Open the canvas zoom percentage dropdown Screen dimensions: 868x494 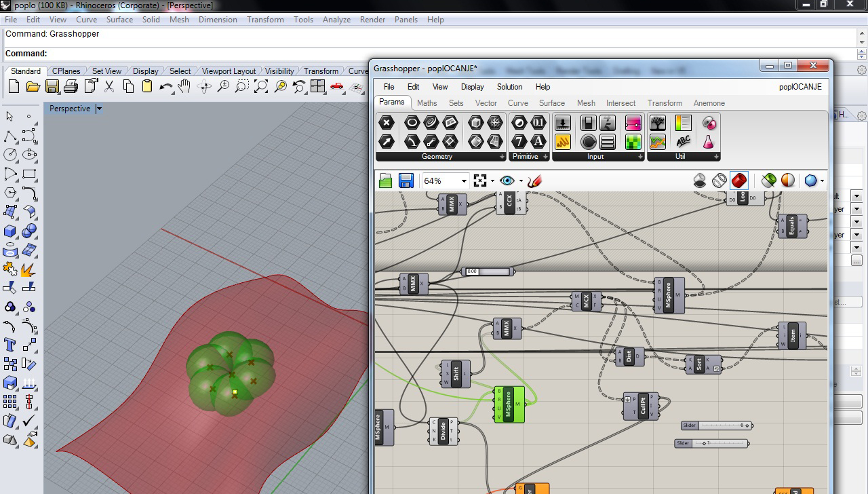coord(464,181)
